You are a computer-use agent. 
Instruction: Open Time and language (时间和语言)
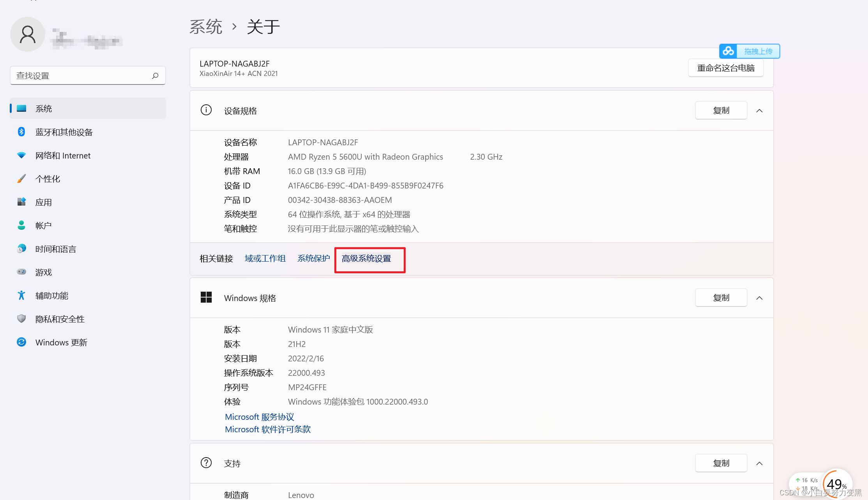[55, 249]
